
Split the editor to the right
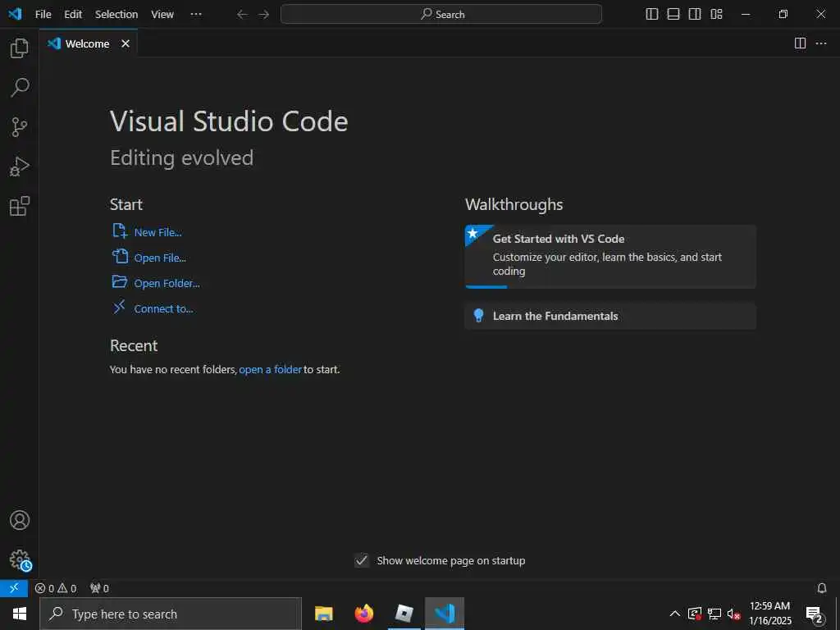click(x=800, y=43)
